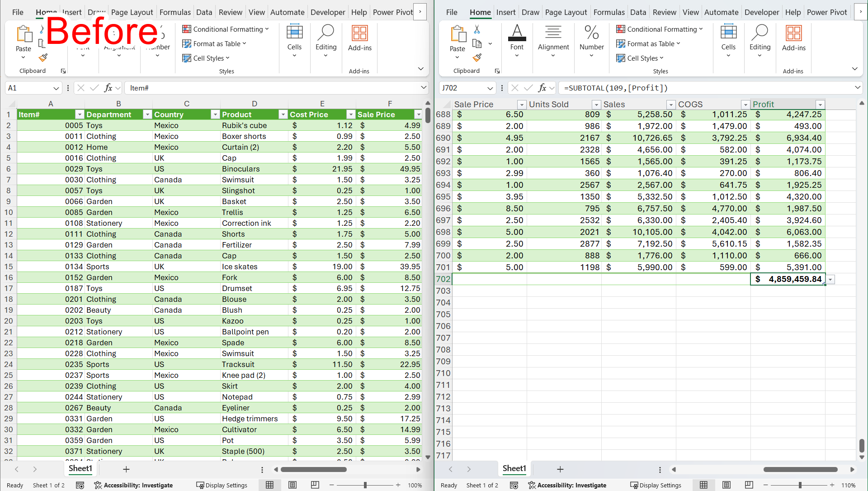Image resolution: width=868 pixels, height=491 pixels.
Task: Add new sheet in right window
Action: pyautogui.click(x=560, y=469)
